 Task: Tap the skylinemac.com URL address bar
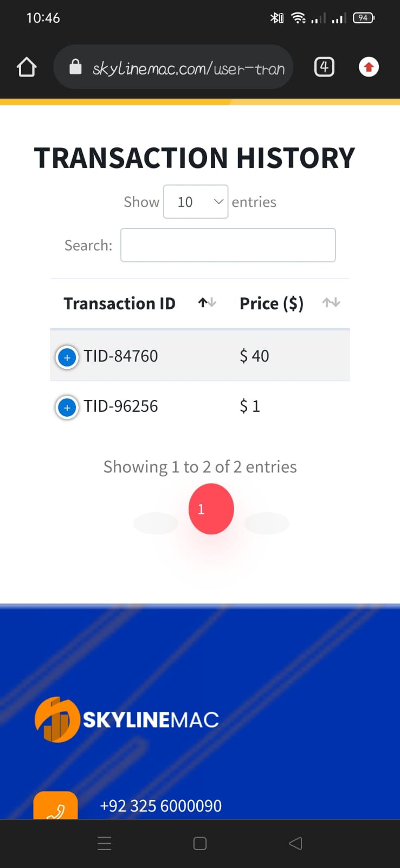pyautogui.click(x=173, y=67)
